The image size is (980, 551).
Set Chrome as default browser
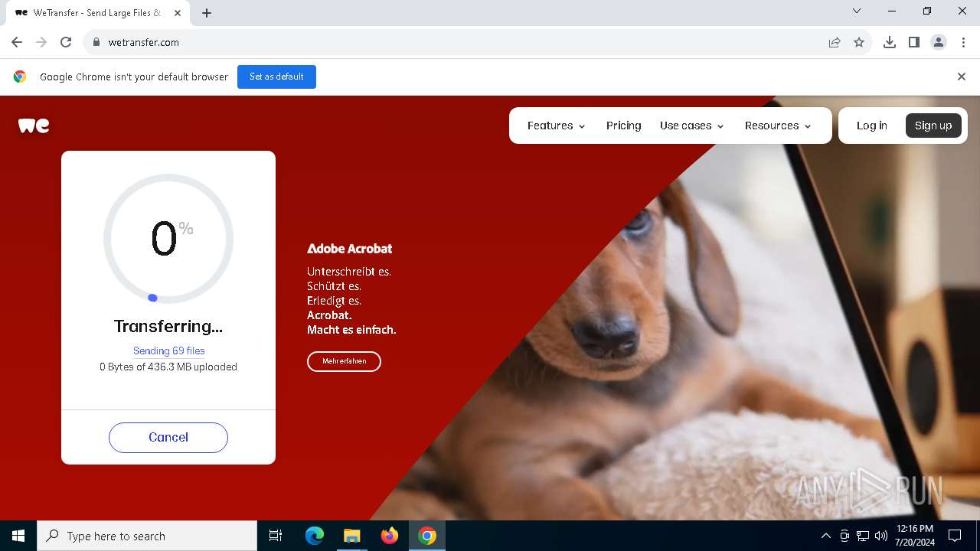[276, 77]
